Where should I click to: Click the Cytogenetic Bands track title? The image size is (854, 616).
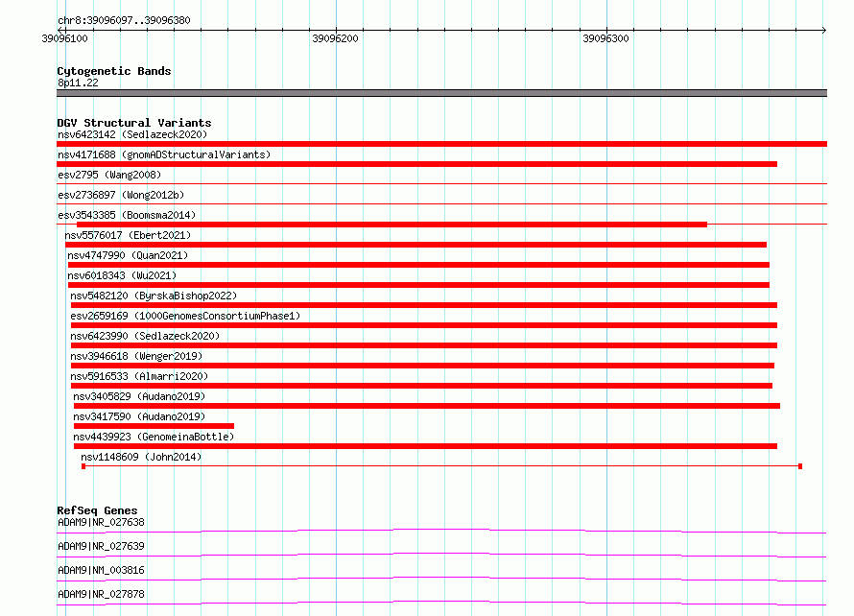click(114, 71)
